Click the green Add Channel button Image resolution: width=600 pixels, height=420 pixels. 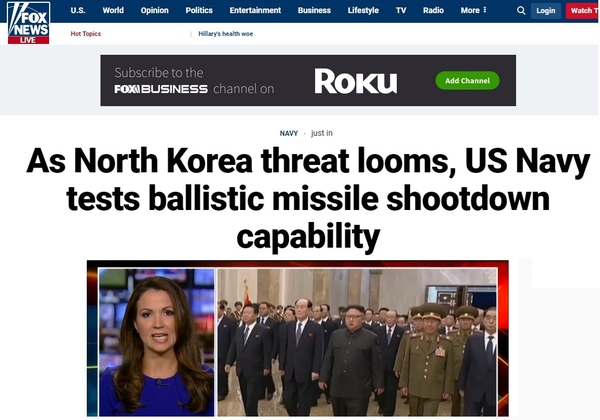[467, 81]
